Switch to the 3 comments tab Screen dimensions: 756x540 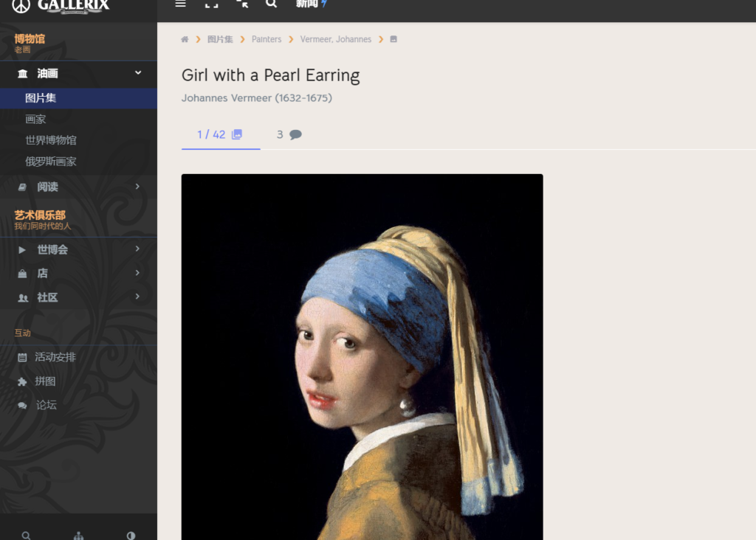click(289, 134)
